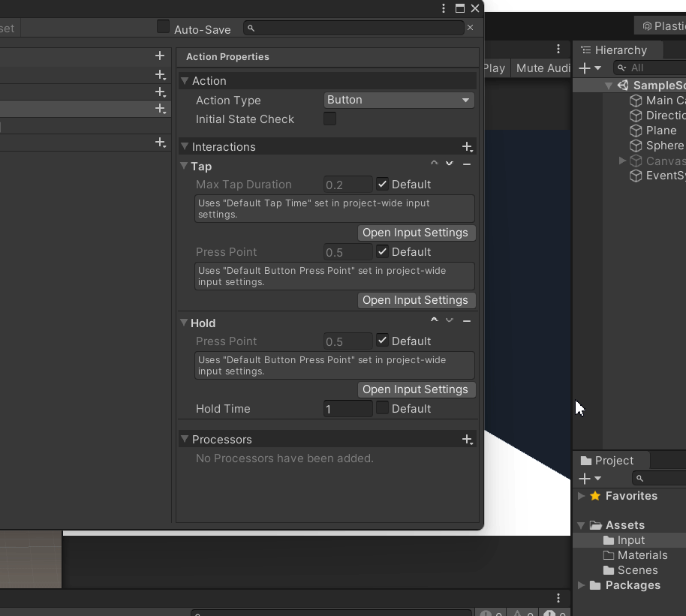Click the Project panel search field
Viewport: 686px width, 616px height.
point(659,478)
